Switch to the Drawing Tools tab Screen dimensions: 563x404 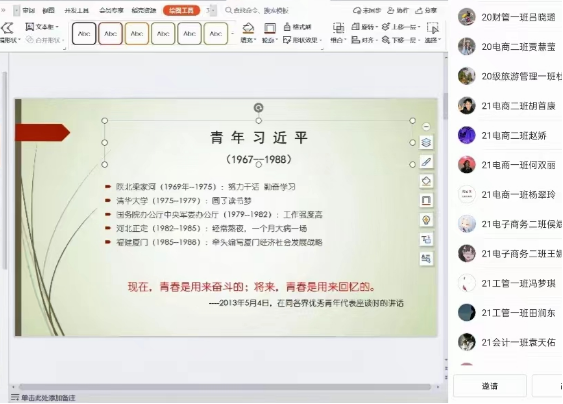tap(181, 10)
